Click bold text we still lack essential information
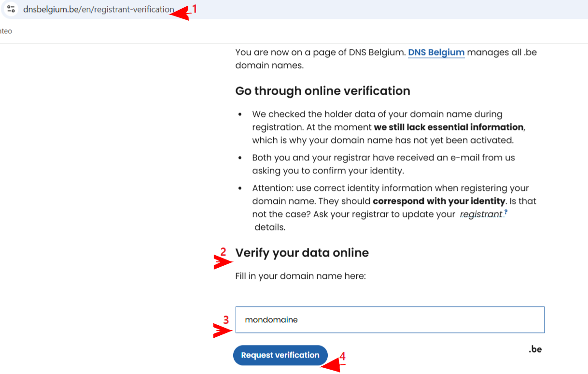588x374 pixels. coord(448,127)
